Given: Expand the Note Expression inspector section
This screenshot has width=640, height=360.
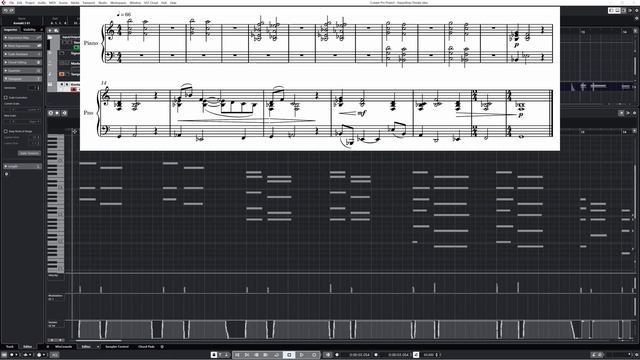Looking at the screenshot, I should click(x=22, y=46).
